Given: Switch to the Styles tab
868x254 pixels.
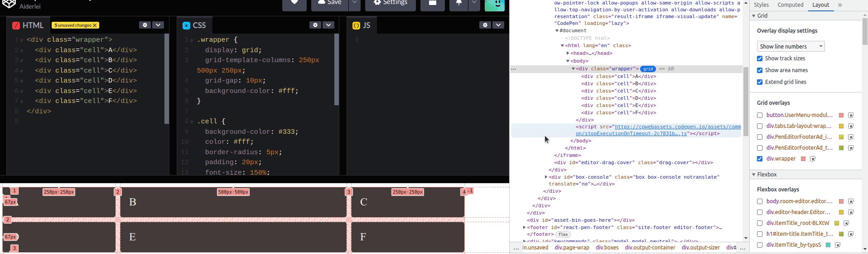Looking at the screenshot, I should (x=761, y=5).
